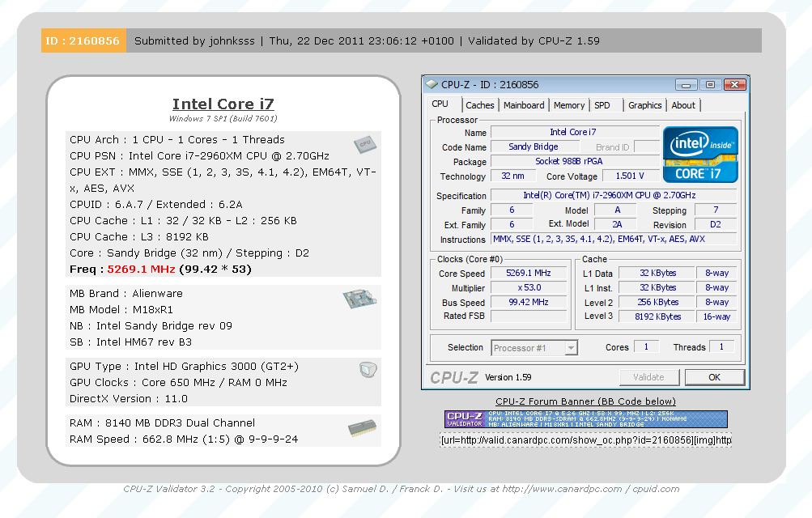
Task: Expand the Processor #1 selection dropdown
Action: coord(572,348)
